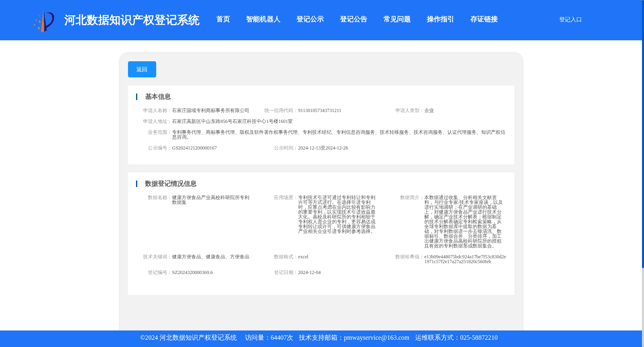644x347 pixels.
Task: Open 登记公告 navigation item
Action: [353, 19]
